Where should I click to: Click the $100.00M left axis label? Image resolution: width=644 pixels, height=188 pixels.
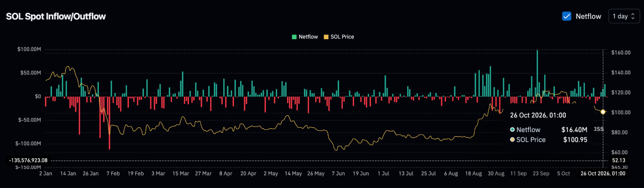pos(29,49)
